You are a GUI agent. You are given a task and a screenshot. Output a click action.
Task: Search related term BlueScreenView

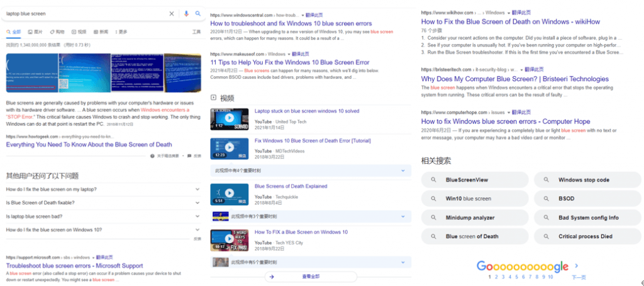(x=475, y=180)
